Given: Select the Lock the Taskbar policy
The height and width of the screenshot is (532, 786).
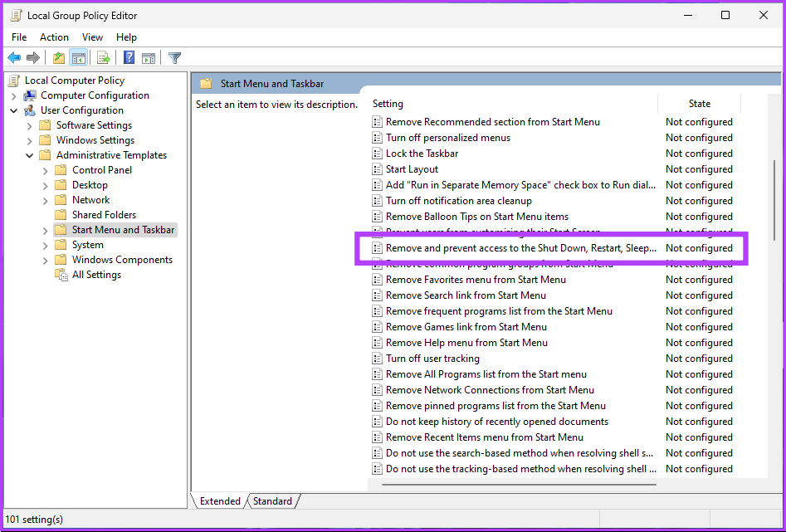Looking at the screenshot, I should pos(422,154).
